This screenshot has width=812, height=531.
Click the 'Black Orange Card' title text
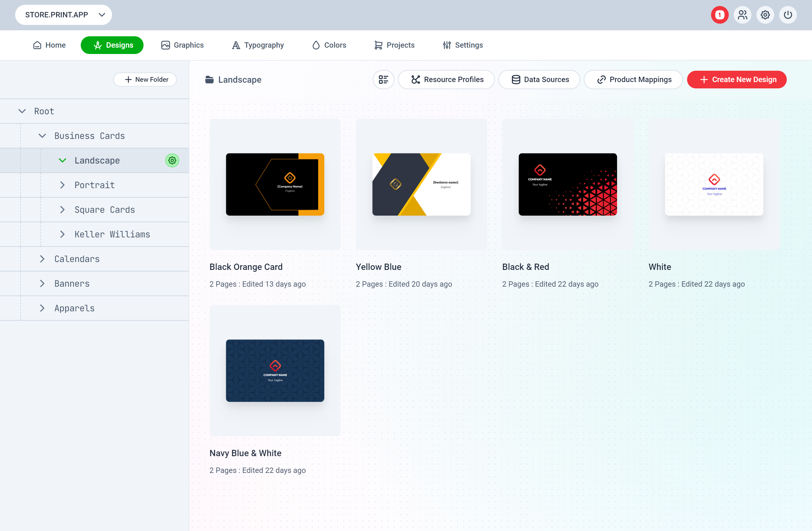[x=246, y=267]
